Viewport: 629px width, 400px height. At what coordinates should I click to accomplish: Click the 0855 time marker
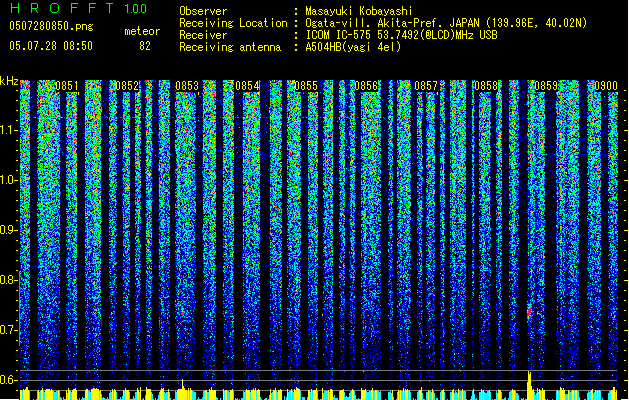pos(306,86)
